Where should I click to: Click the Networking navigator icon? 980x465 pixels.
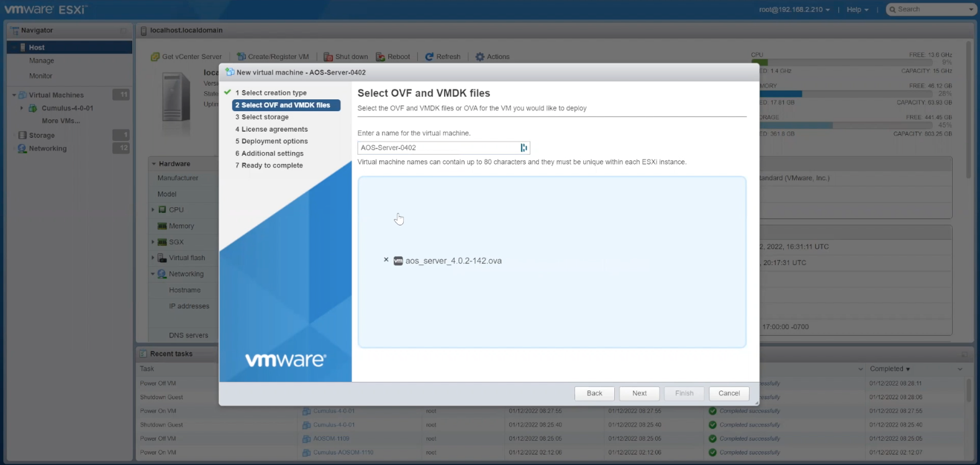click(23, 148)
